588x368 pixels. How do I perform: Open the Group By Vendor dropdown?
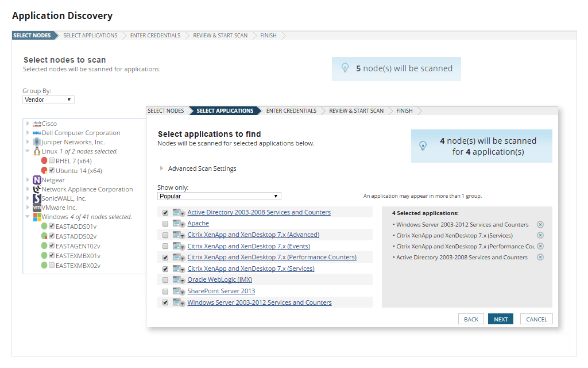pyautogui.click(x=48, y=99)
